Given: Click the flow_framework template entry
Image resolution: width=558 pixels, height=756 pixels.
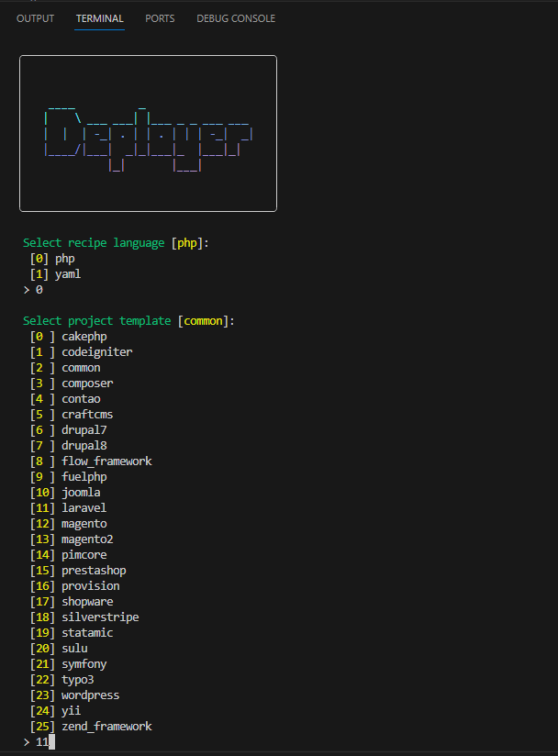Looking at the screenshot, I should (106, 461).
